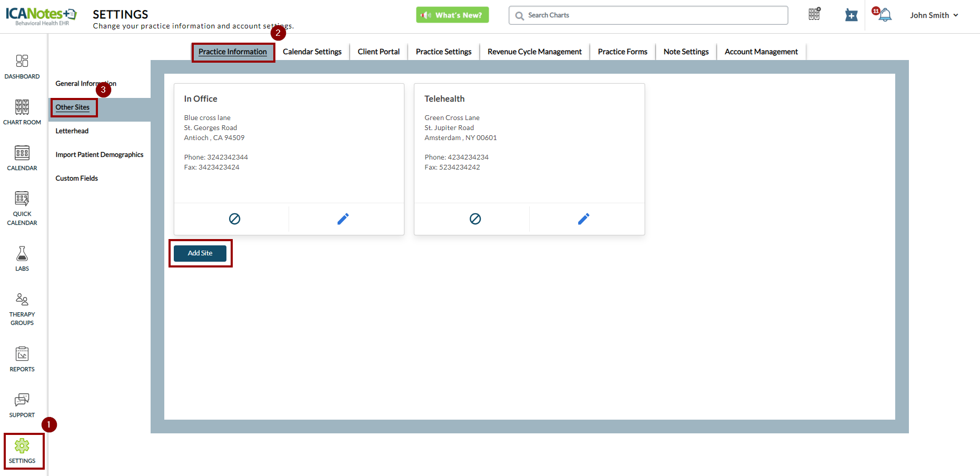Click the text 'Green Cross Lane'
Viewport: 980px width, 476px height.
coord(452,118)
